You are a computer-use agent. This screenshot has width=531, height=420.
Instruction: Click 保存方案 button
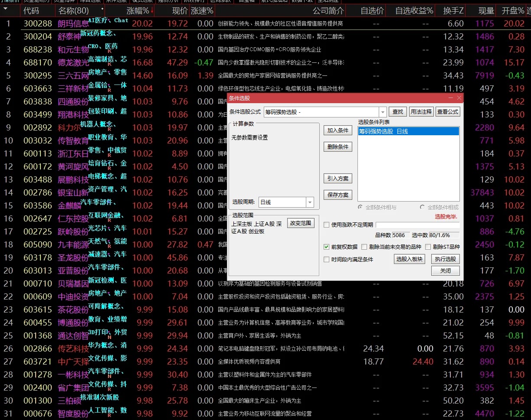coord(338,195)
